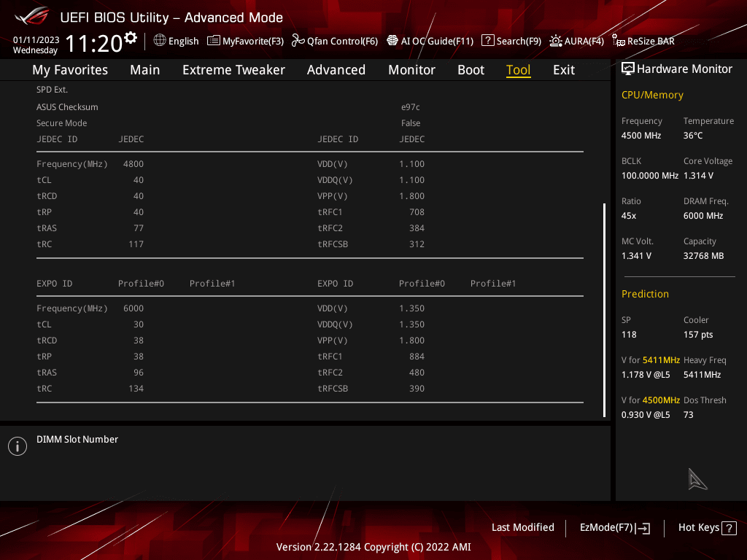Switch to the Main tab
The image size is (747, 560).
pos(145,69)
